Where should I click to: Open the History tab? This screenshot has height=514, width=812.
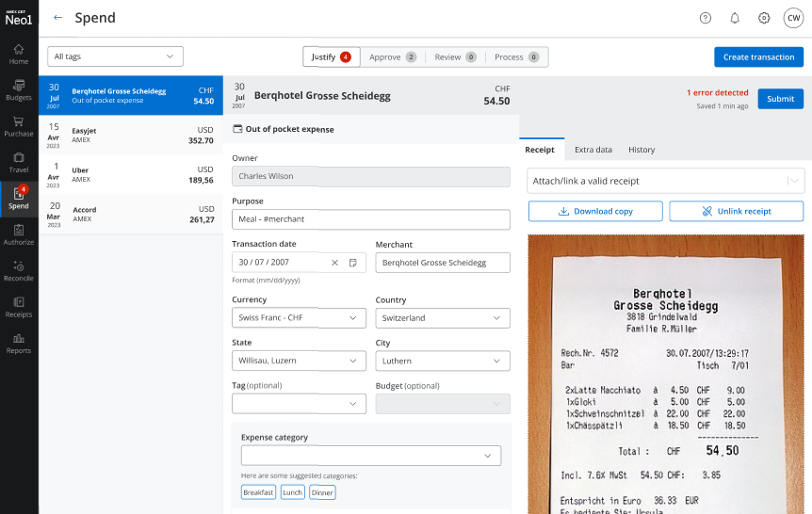(x=641, y=150)
